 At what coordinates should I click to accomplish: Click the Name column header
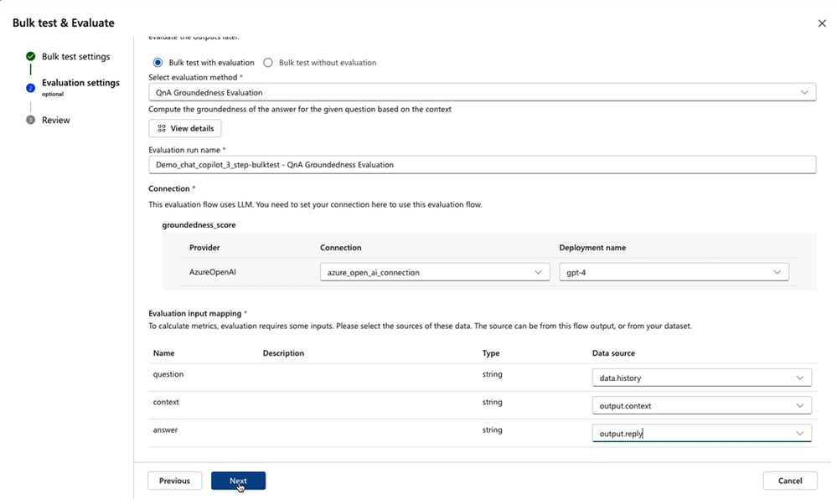click(x=164, y=353)
